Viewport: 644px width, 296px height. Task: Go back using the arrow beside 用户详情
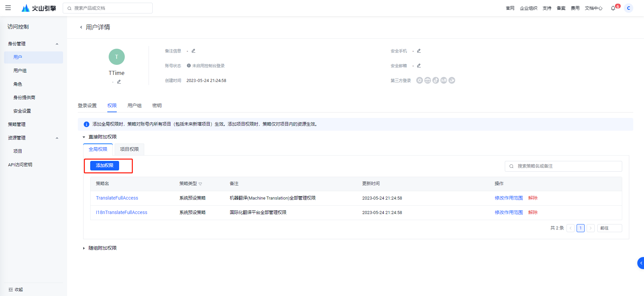tap(81, 27)
